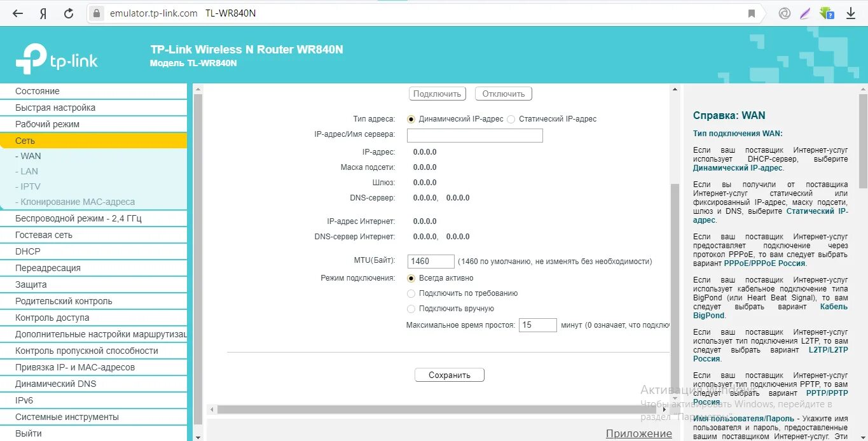Click the 'Подключить' button

(437, 94)
